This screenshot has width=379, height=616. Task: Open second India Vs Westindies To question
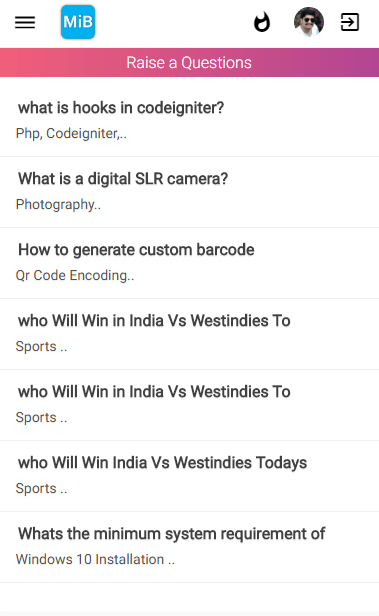pyautogui.click(x=154, y=392)
